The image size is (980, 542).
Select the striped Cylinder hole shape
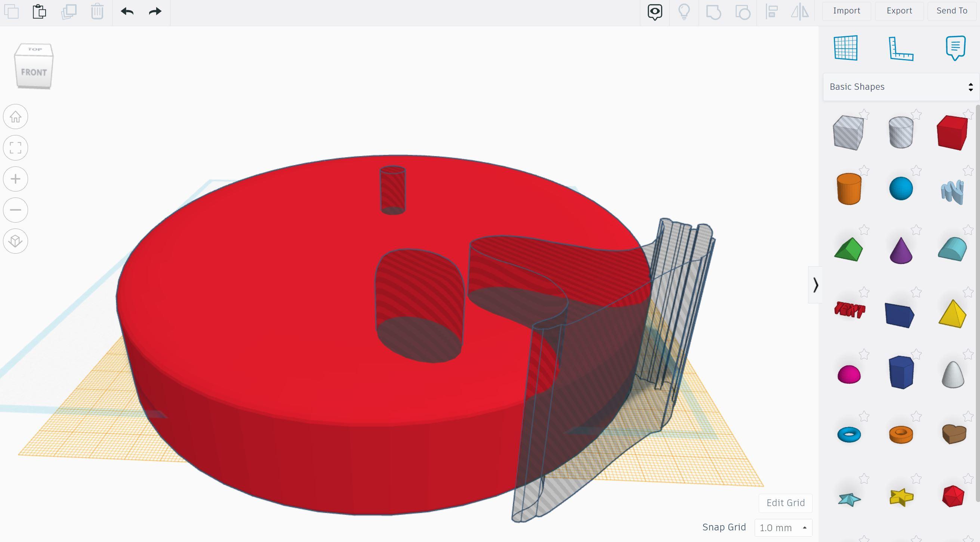point(901,132)
